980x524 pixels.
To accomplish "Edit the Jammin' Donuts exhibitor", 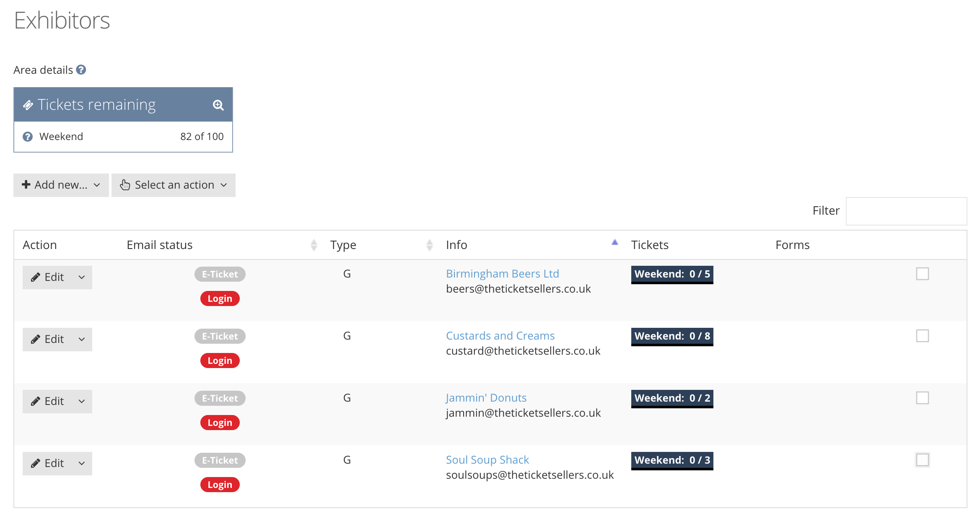I will point(47,401).
